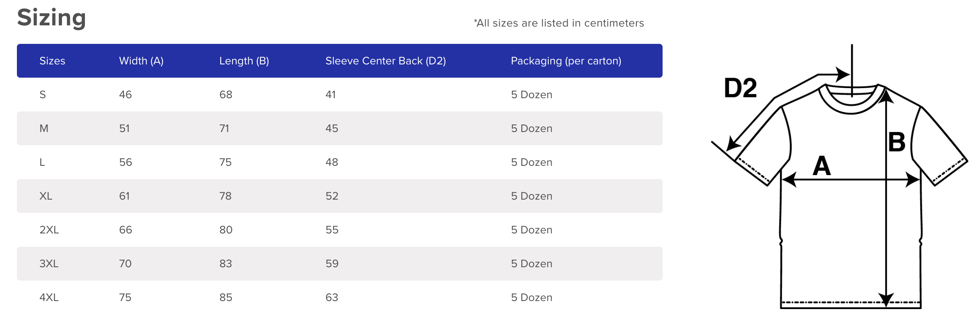Select the XL size row label
Viewport: 980px width, 330px height.
(46, 196)
